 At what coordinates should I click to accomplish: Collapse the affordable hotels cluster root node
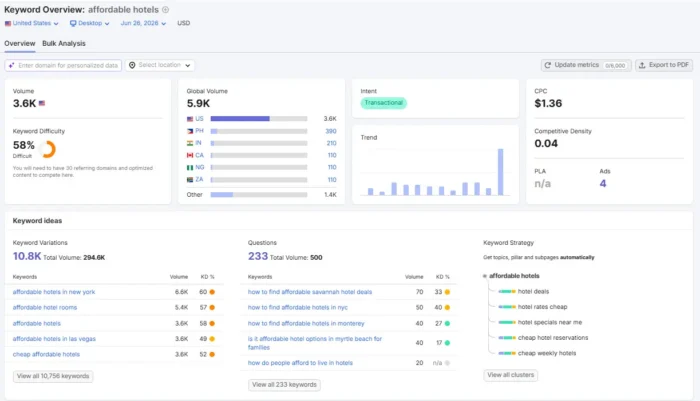[x=485, y=276]
